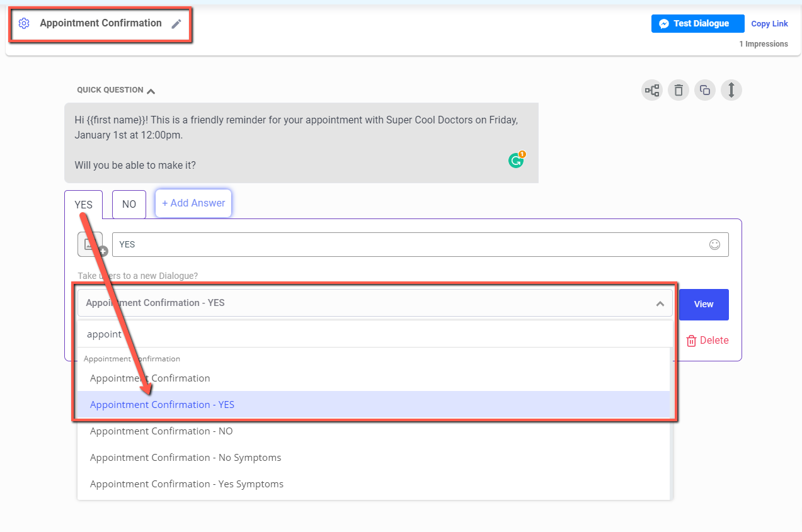Viewport: 802px width, 532px height.
Task: Open the emoji picker in the YES field
Action: point(714,244)
